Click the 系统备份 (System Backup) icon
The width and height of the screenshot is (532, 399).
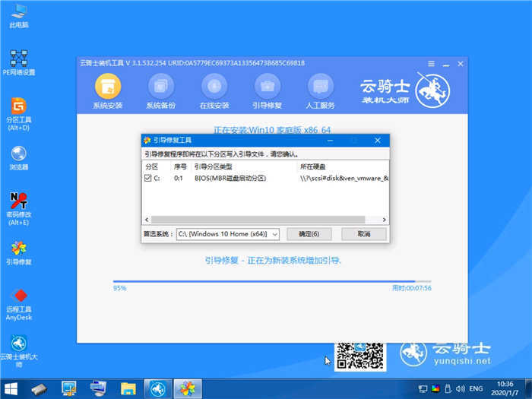tap(160, 85)
